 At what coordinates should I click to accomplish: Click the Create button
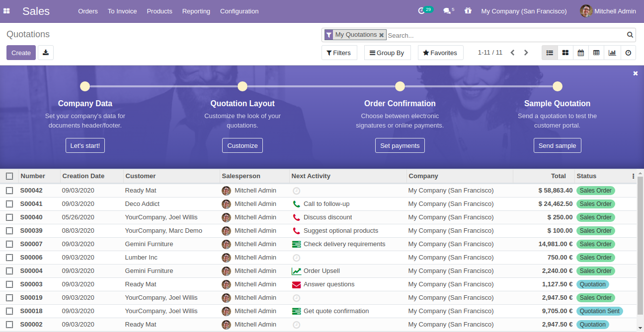[21, 52]
